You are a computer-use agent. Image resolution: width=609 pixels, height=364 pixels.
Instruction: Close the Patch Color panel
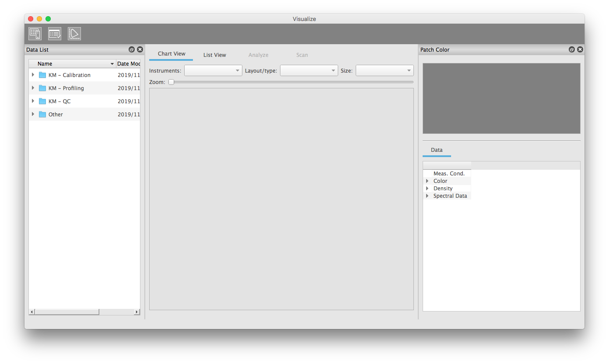tap(580, 50)
